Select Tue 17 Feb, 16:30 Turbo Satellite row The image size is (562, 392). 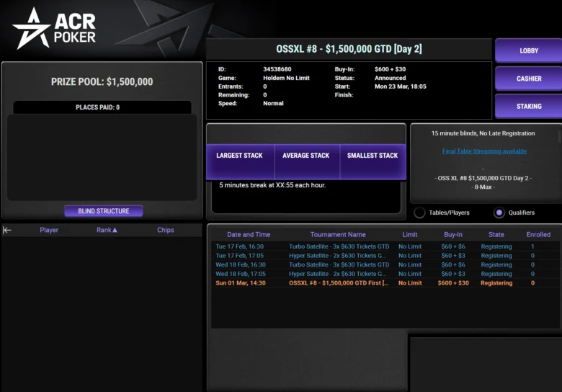tap(385, 246)
